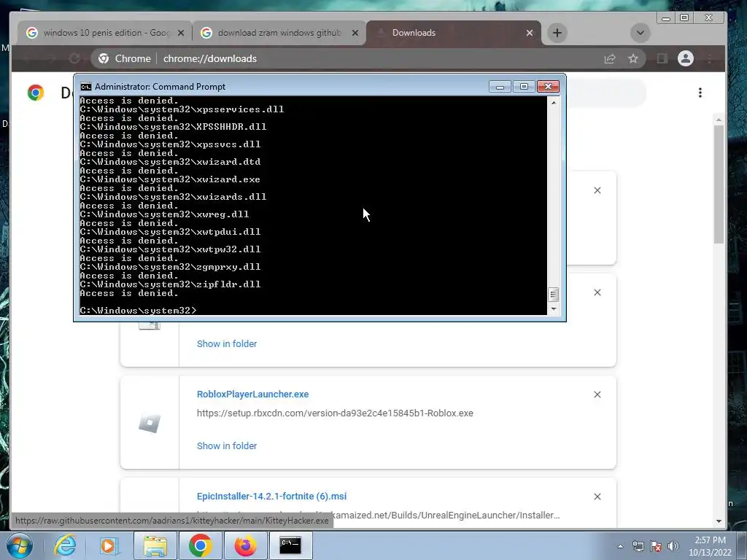747x560 pixels.
Task: Open the Chrome tab search dropdown
Action: point(640,33)
